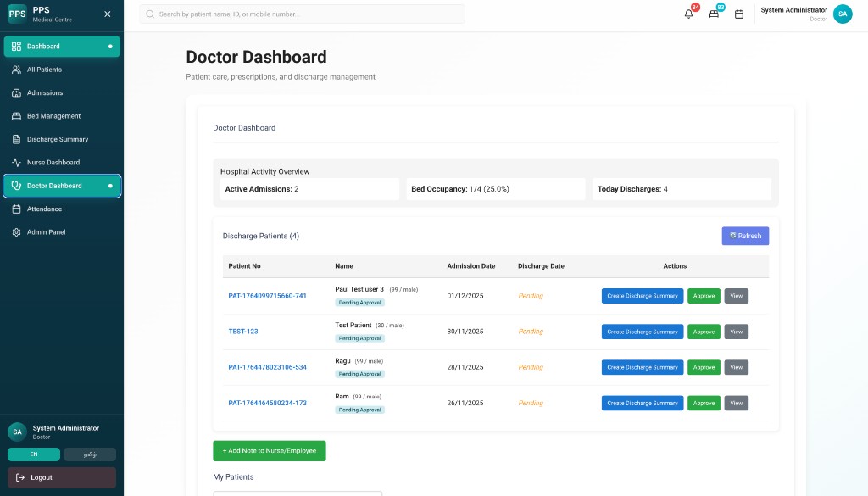Click the search magnifier icon
The width and height of the screenshot is (868, 496).
150,14
